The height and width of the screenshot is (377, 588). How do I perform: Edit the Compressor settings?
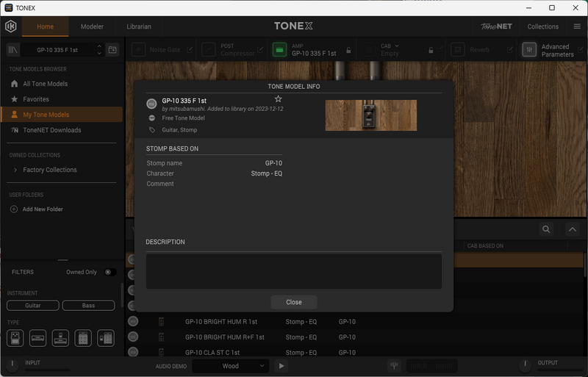260,49
